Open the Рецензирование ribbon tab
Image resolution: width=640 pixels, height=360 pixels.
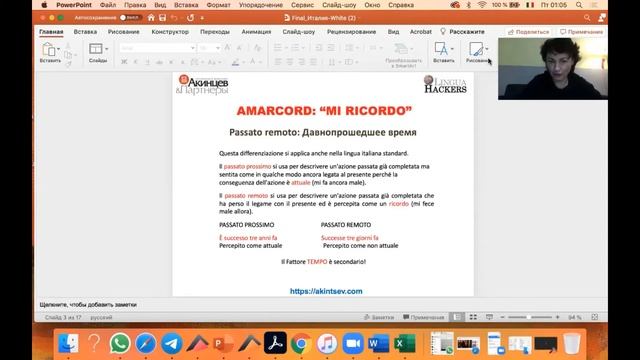[351, 32]
